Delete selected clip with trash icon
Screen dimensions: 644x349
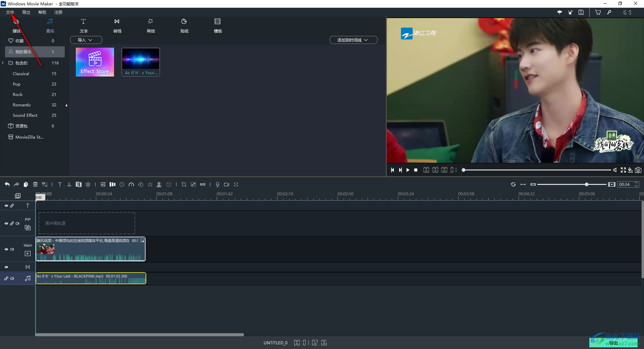pos(35,184)
